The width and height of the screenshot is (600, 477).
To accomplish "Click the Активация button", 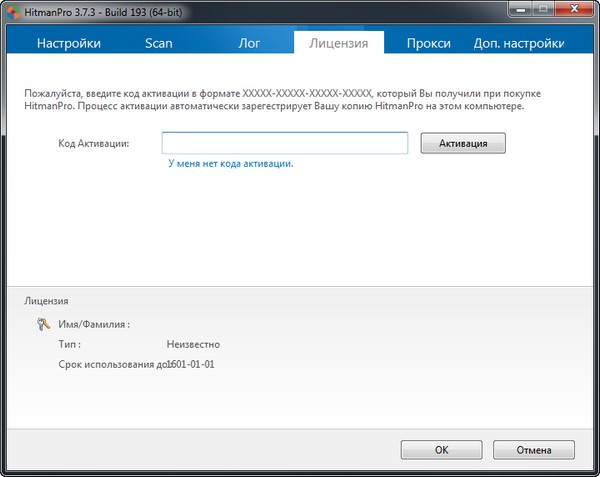I will tap(463, 143).
